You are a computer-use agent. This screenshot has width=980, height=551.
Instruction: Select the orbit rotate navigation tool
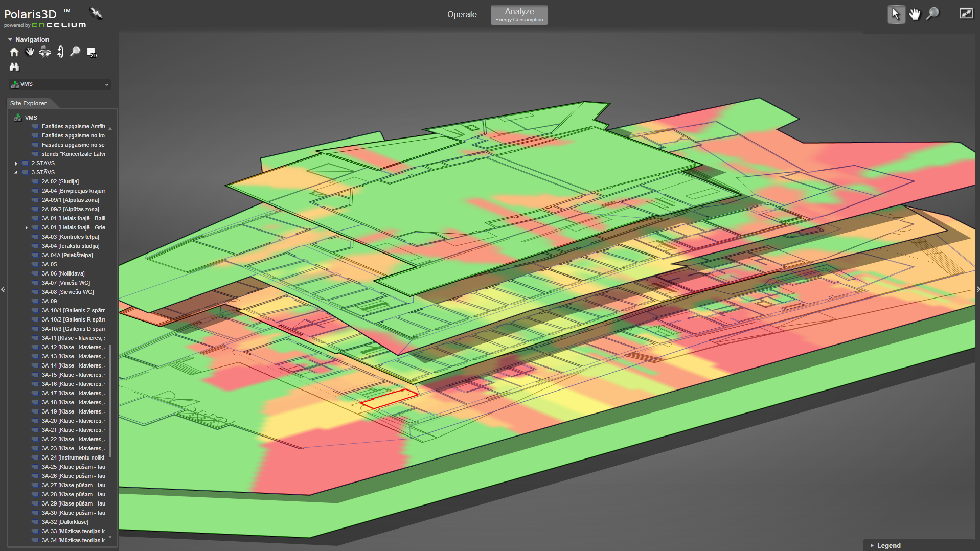point(45,52)
